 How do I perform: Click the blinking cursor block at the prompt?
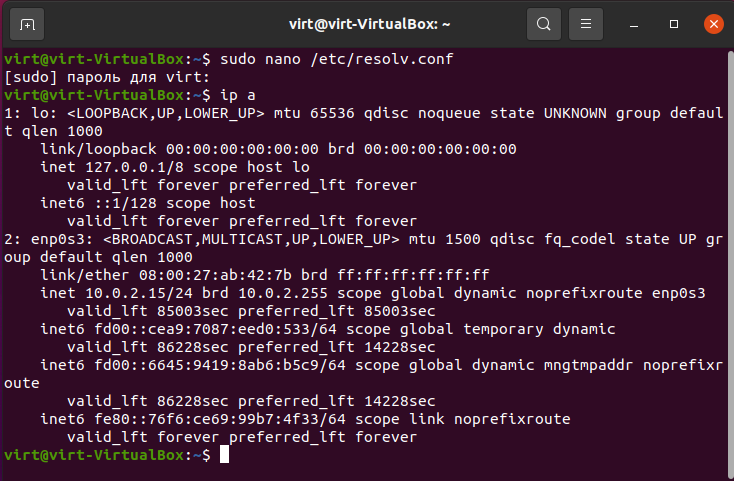point(225,454)
